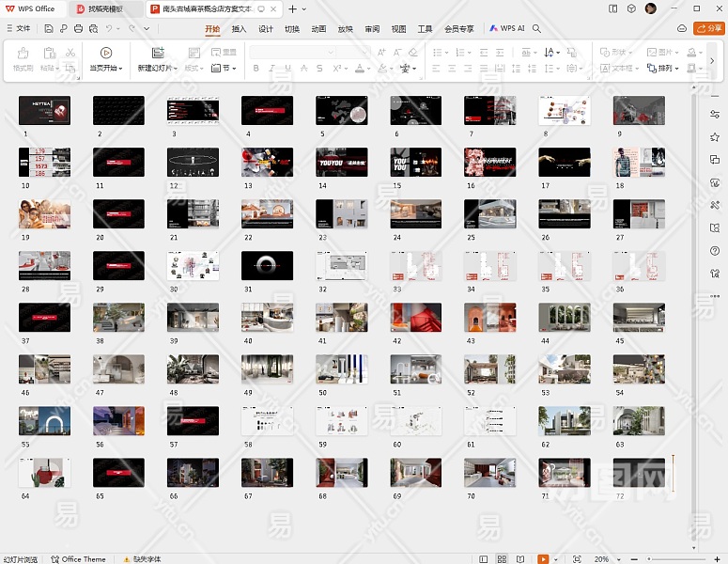The image size is (728, 564).
Task: Click the zoom in plus button
Action: point(718,559)
